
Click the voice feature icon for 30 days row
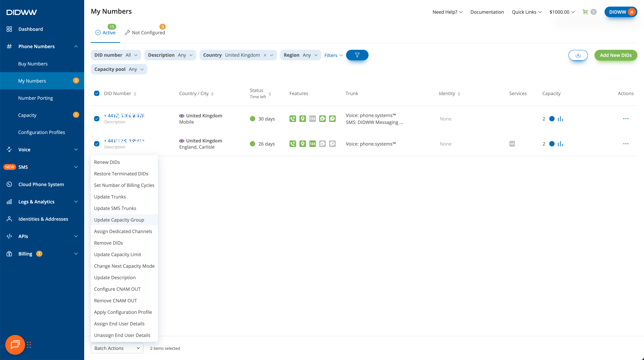pos(293,119)
